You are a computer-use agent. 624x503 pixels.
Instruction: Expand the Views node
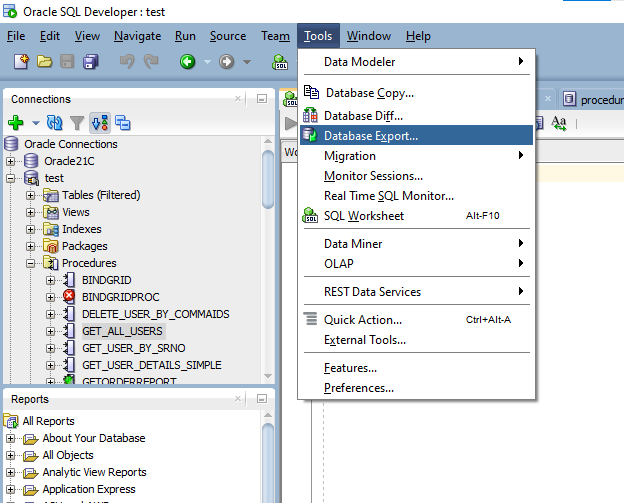31,213
